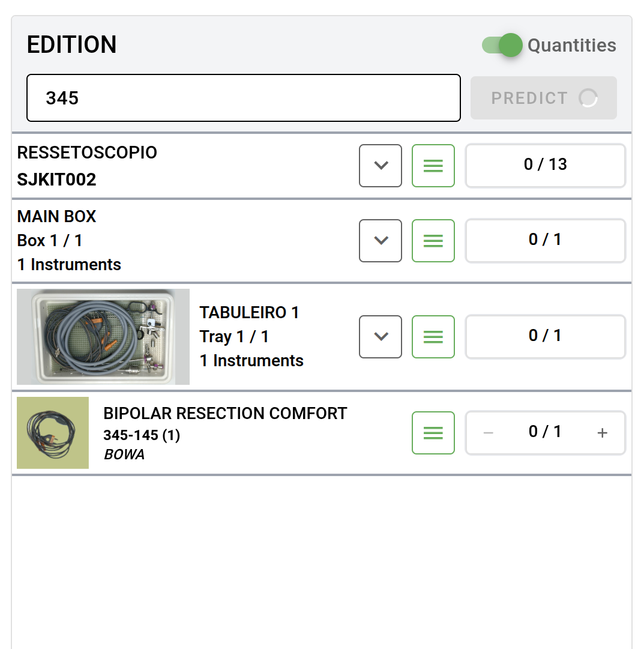The height and width of the screenshot is (649, 644).
Task: Expand the RESSETOSCOPIO kit row chevron
Action: pos(381,166)
